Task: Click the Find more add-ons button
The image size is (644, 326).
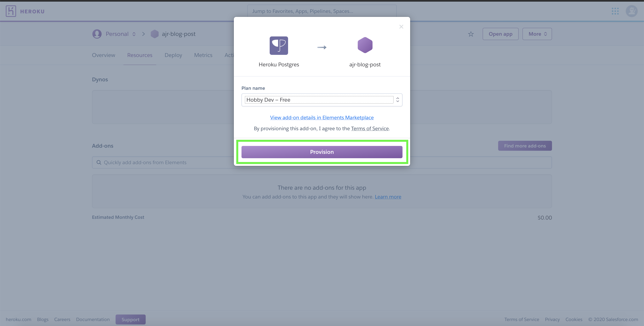Action: pyautogui.click(x=525, y=146)
